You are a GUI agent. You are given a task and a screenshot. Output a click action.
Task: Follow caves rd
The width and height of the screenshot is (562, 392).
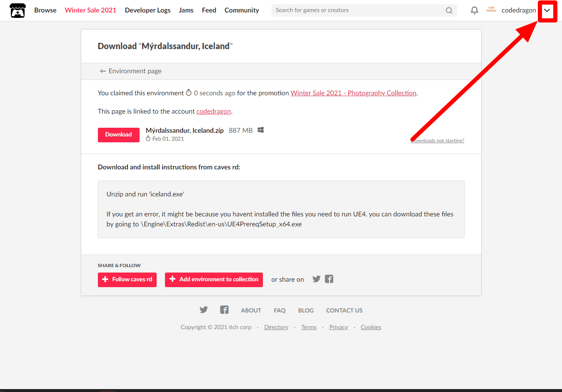[x=127, y=280]
